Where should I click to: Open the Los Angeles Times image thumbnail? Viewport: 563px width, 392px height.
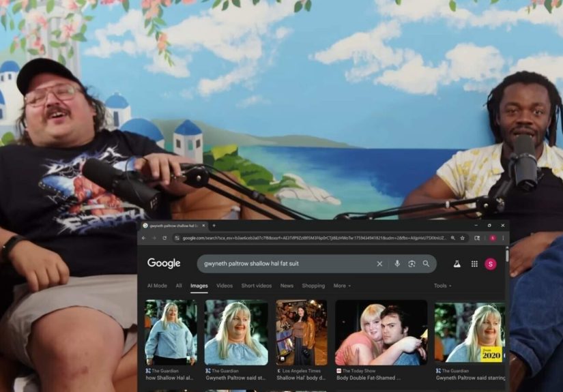301,333
